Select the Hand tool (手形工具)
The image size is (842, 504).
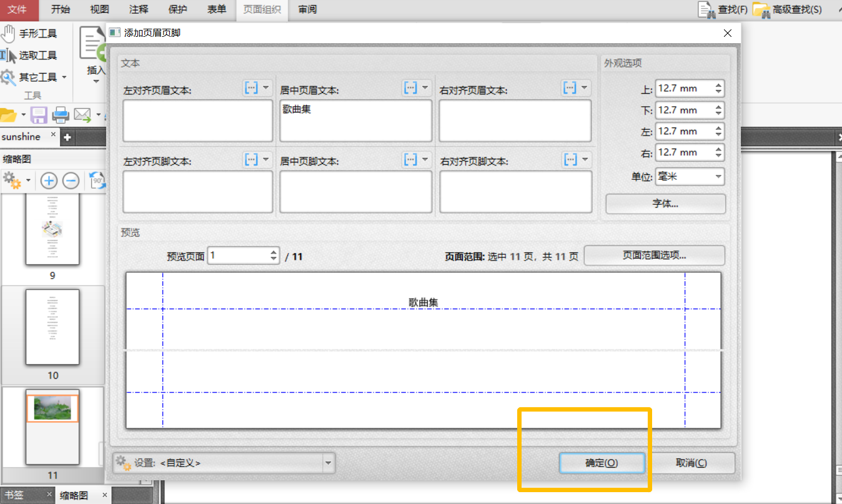29,33
